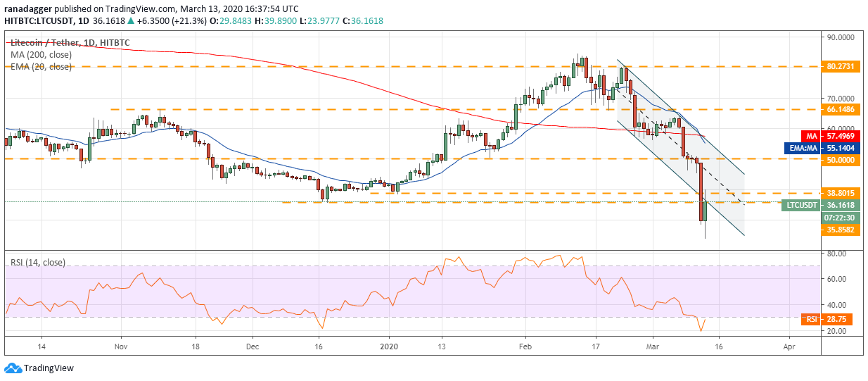Click the RSI (14, close) pane label
868x381 pixels.
click(x=37, y=263)
